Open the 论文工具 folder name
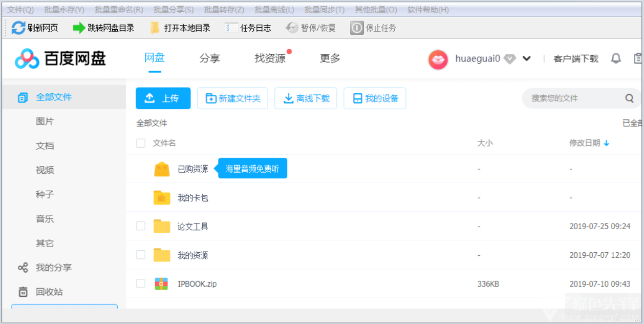Image resolution: width=644 pixels, height=324 pixels. click(193, 227)
